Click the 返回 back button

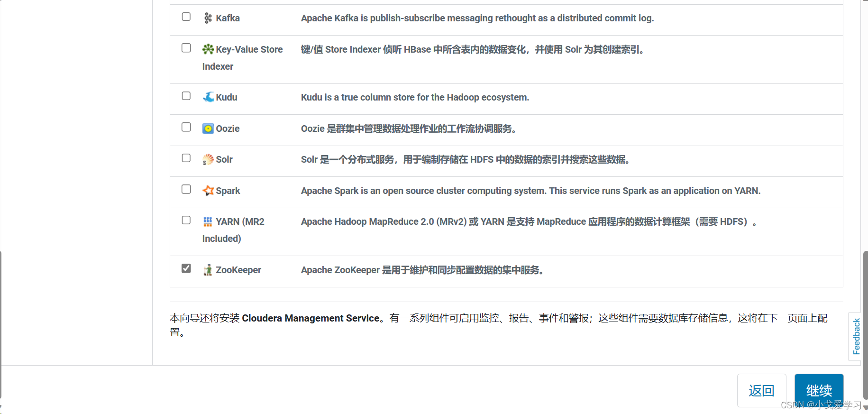coord(761,390)
